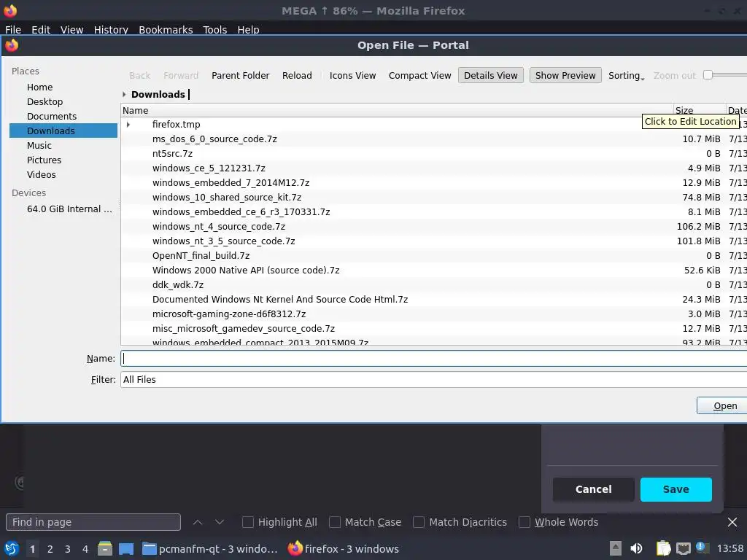
Task: Click Cancel in the MEGA dialog
Action: tap(593, 489)
